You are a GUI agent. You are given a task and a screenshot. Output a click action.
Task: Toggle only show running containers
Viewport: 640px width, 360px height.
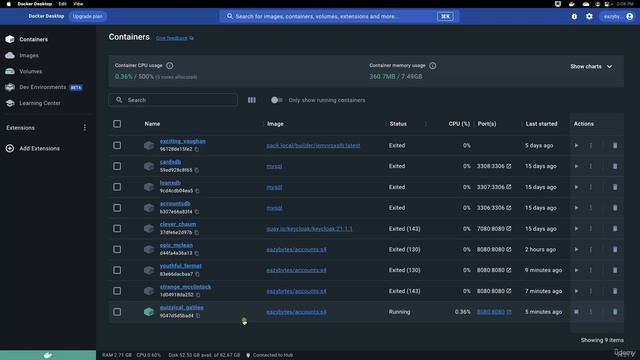click(276, 100)
